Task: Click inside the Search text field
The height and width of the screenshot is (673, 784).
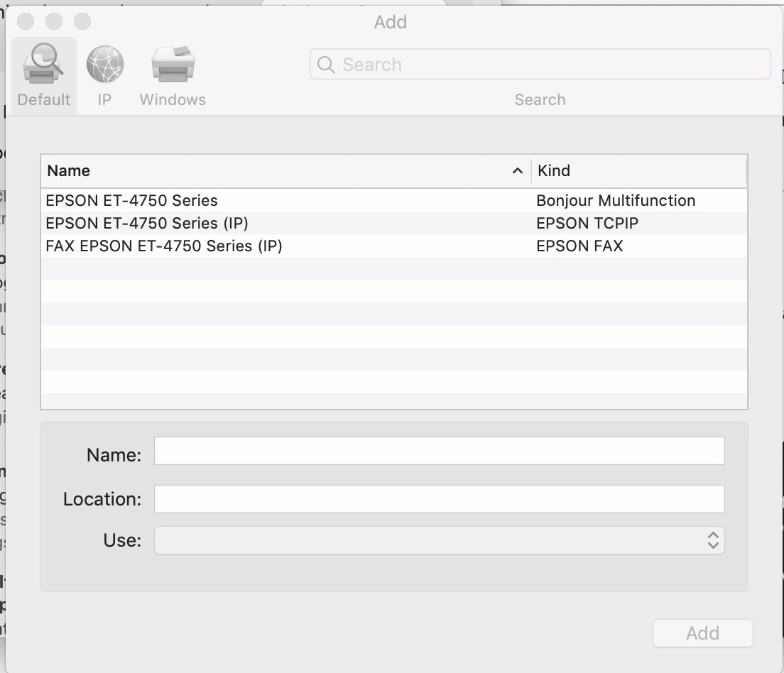Action: [497, 64]
